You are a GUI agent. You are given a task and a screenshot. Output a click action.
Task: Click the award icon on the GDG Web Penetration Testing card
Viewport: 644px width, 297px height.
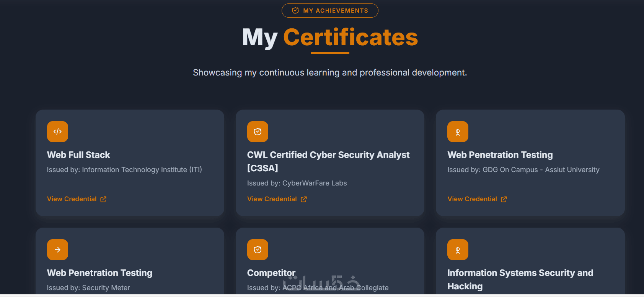(x=458, y=131)
